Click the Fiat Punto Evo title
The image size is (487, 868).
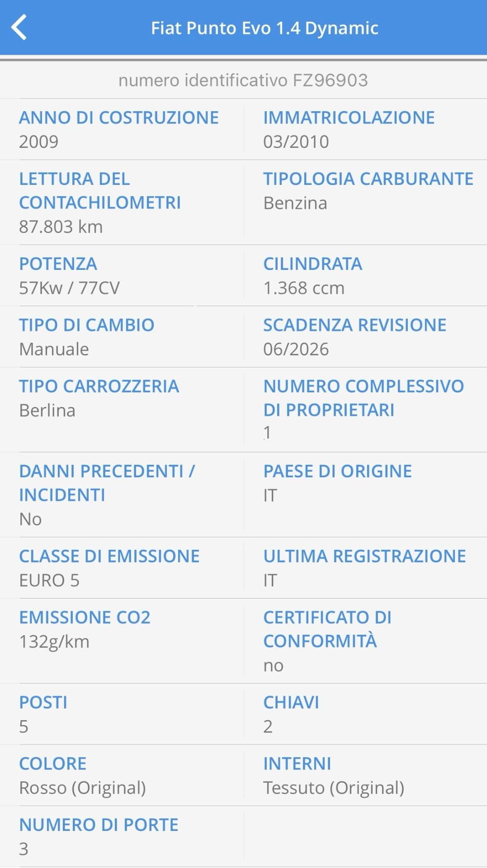tap(266, 28)
